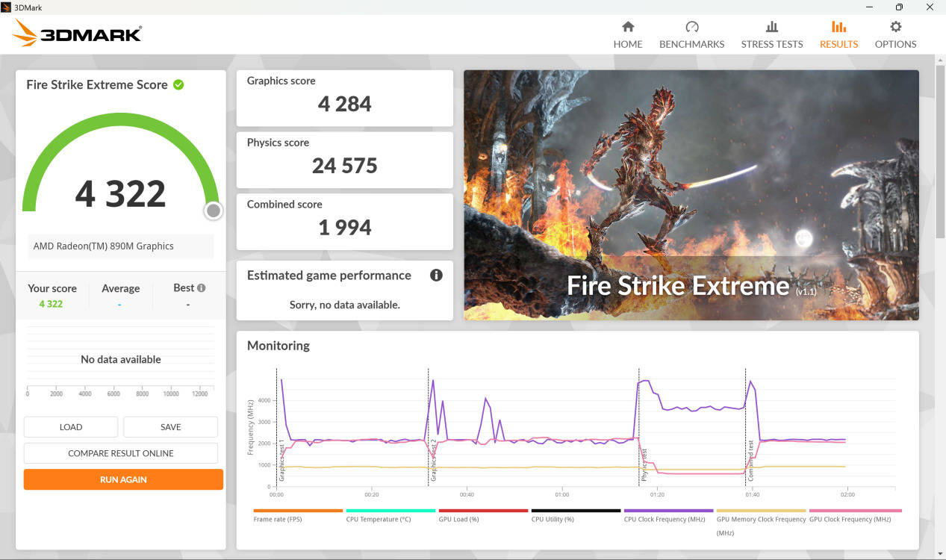Open Stress Tests chart icon
The image size is (946, 560).
(771, 27)
